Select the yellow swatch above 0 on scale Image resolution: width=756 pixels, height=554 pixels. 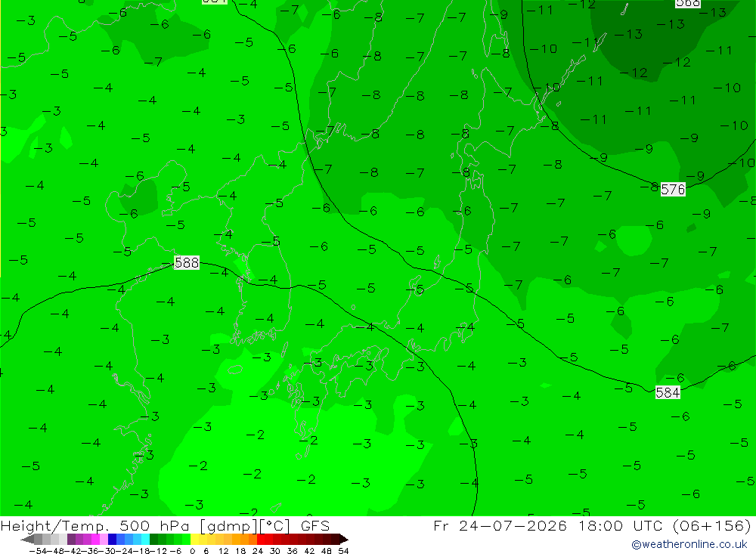tap(195, 539)
